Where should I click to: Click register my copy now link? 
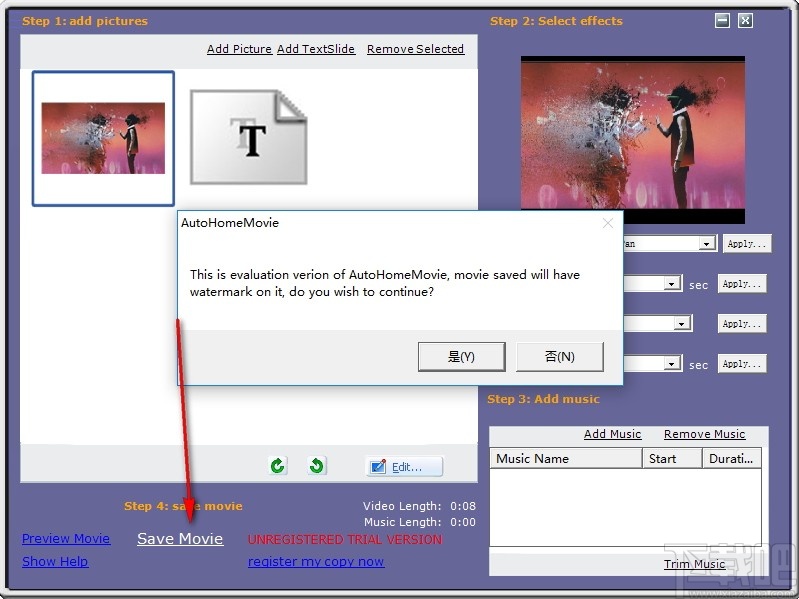tap(316, 561)
